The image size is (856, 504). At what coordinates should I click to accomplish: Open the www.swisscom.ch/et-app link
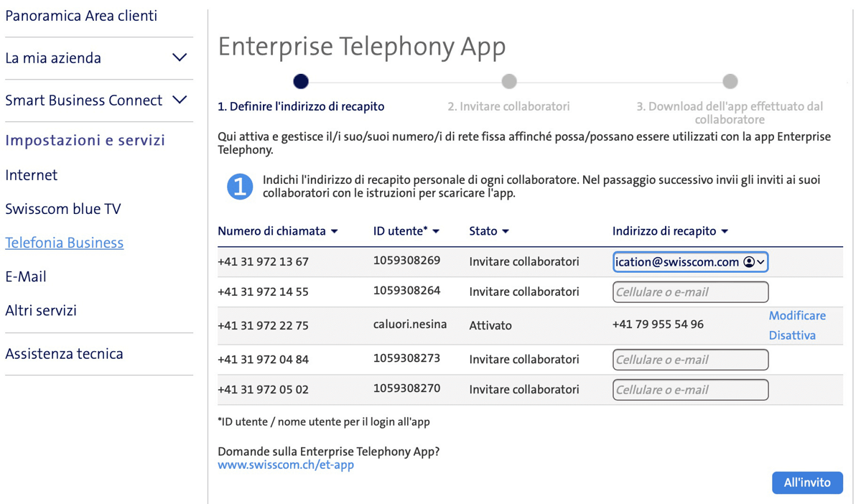(x=286, y=465)
